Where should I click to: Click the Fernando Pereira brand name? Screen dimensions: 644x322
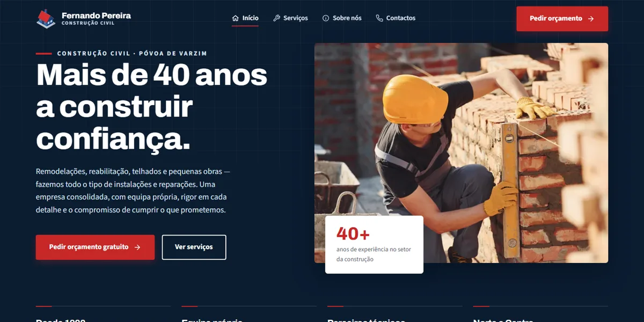(x=96, y=16)
